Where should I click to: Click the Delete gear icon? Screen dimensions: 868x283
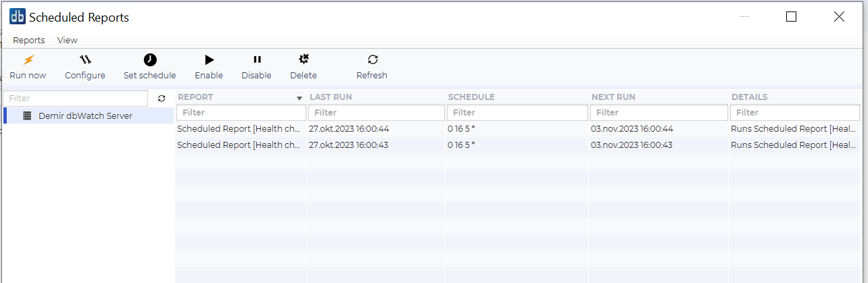tap(304, 60)
